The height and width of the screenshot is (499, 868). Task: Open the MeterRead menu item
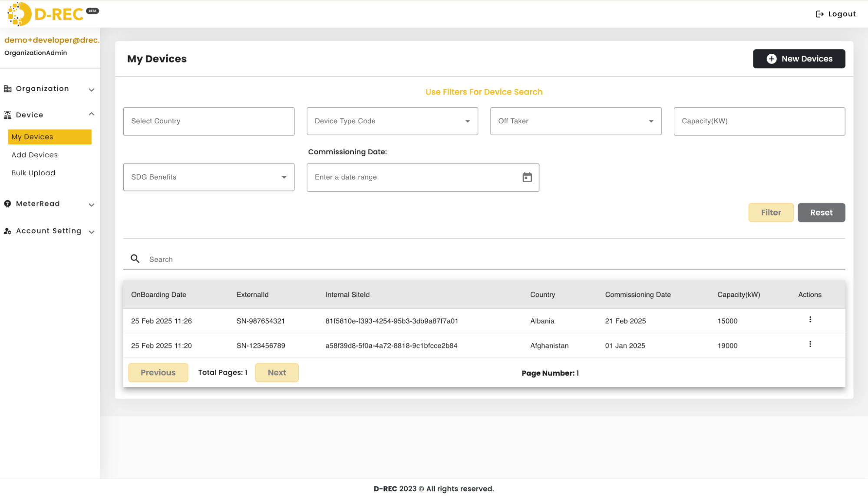coord(50,204)
